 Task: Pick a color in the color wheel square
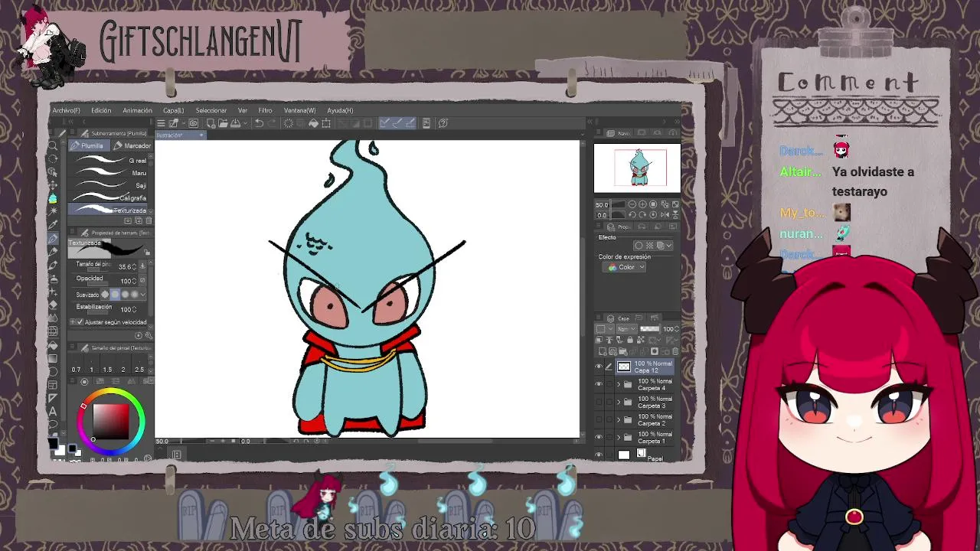coord(111,421)
